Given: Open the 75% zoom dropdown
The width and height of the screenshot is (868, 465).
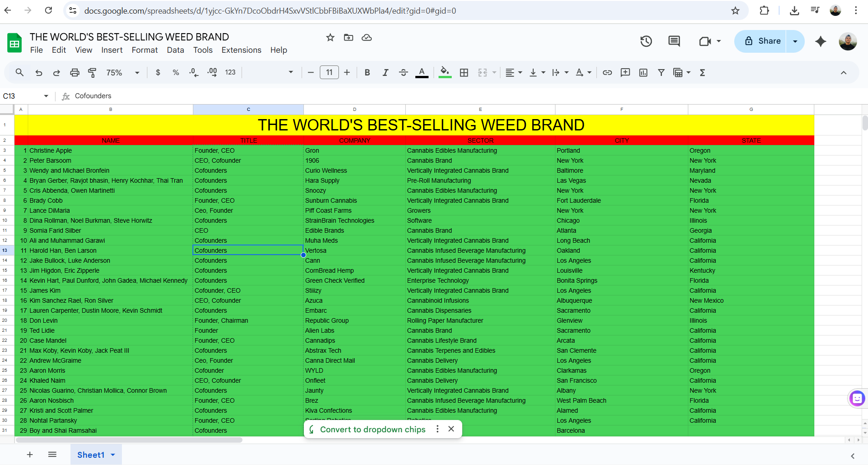Looking at the screenshot, I should [122, 73].
